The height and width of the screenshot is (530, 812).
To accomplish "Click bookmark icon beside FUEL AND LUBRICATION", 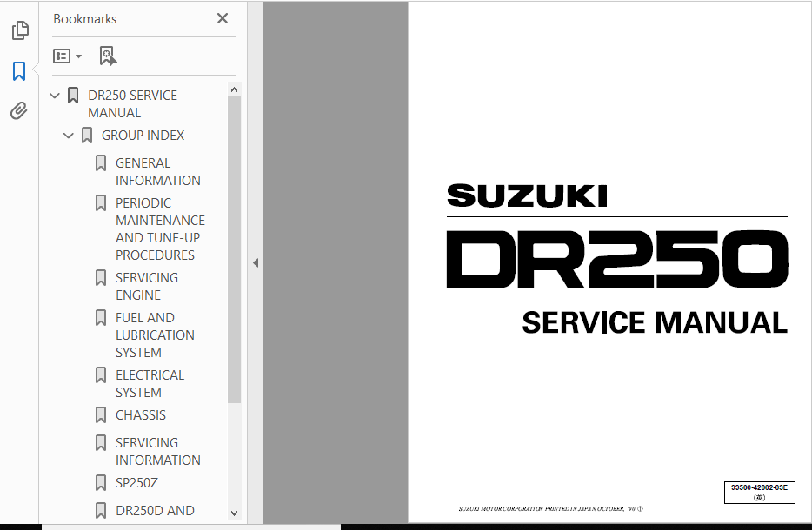I will [101, 318].
